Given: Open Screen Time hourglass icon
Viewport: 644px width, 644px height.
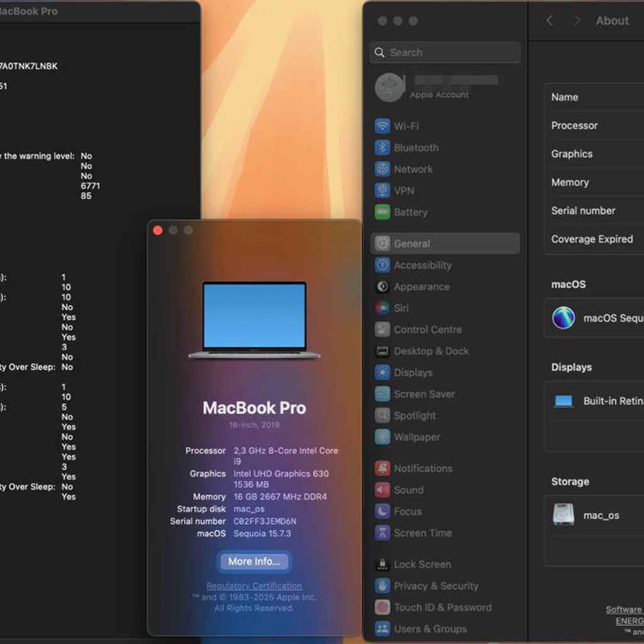Looking at the screenshot, I should click(x=382, y=533).
